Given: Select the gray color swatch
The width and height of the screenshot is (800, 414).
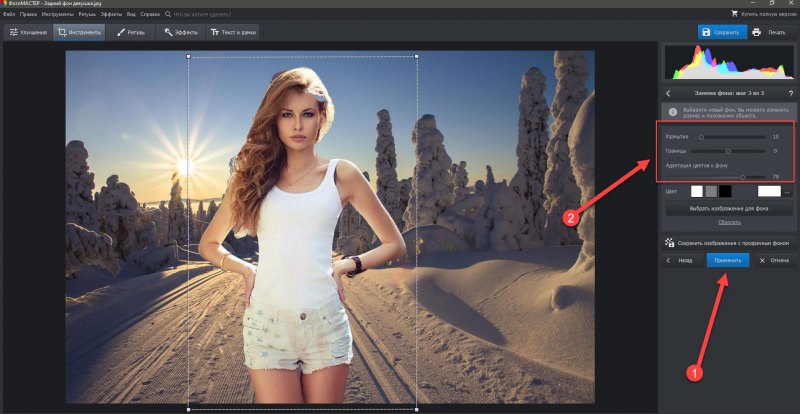Looking at the screenshot, I should pos(711,191).
